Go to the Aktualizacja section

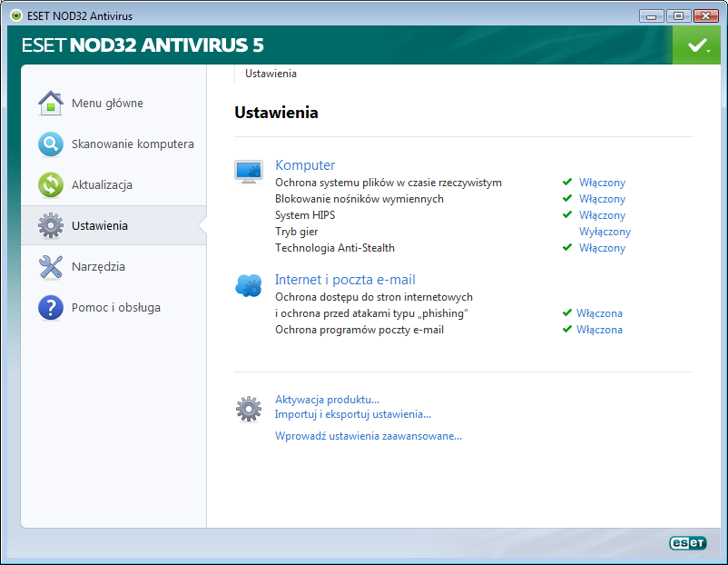(x=103, y=185)
